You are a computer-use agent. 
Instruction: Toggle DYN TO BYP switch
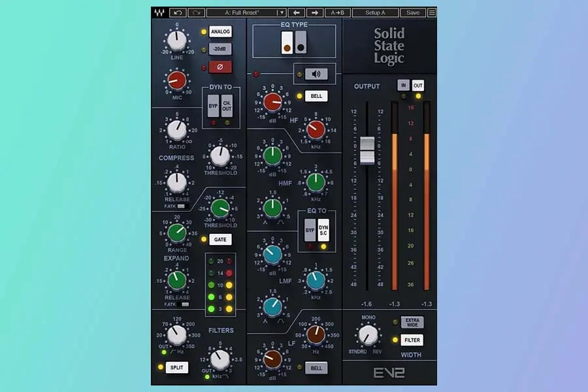point(213,105)
